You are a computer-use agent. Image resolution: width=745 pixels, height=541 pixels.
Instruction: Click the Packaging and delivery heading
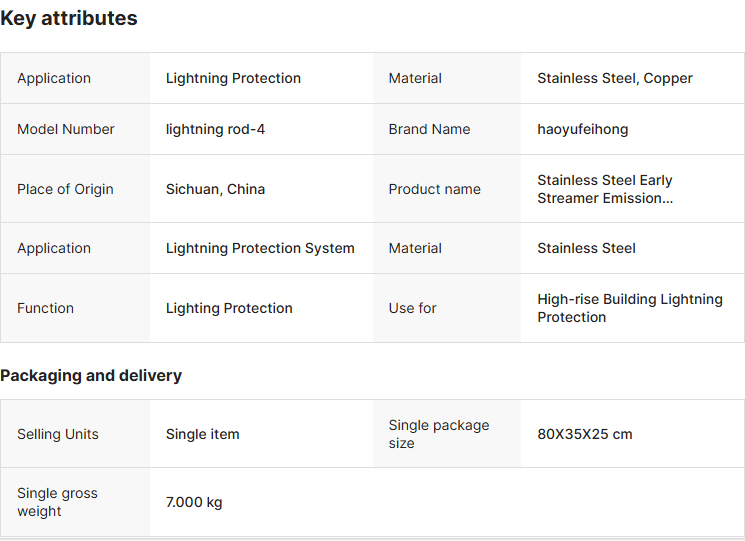coord(91,376)
